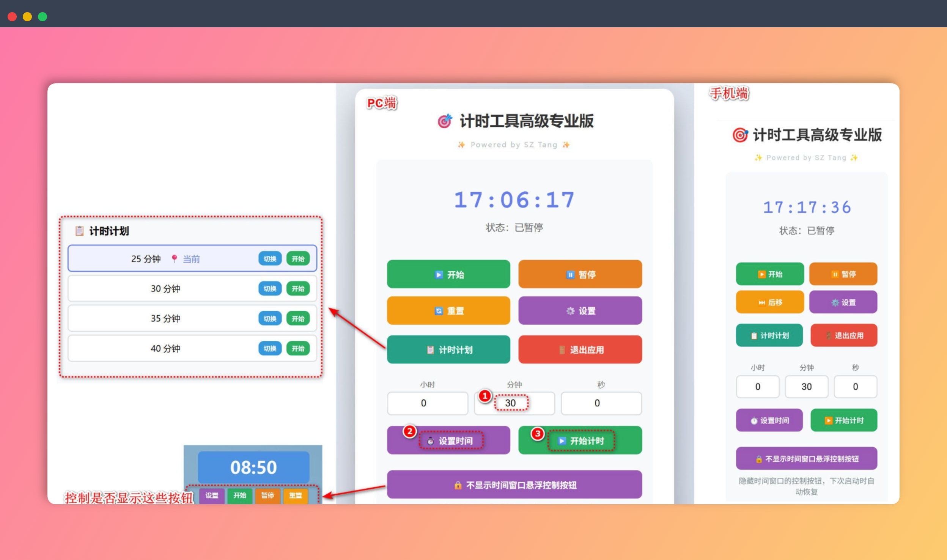Toggle 不显示时间窗口悬浮控制按钮 in PC panel
Image resolution: width=947 pixels, height=560 pixels.
(x=514, y=485)
